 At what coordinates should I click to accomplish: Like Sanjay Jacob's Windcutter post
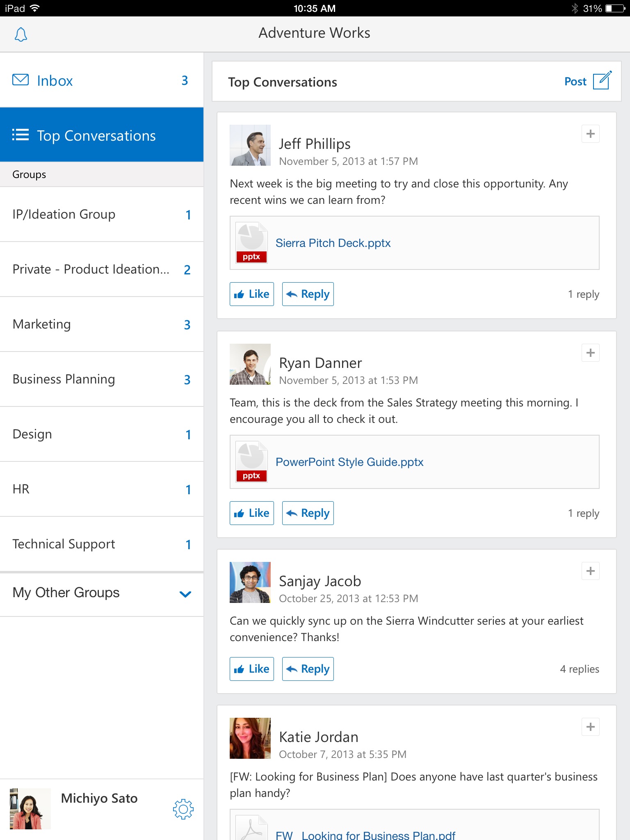(251, 669)
